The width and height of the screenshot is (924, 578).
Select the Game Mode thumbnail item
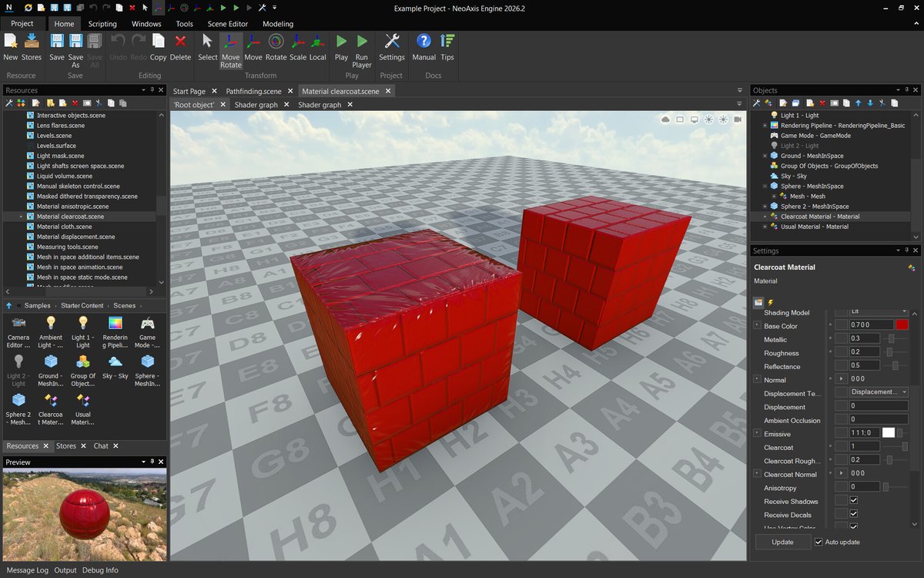(147, 332)
